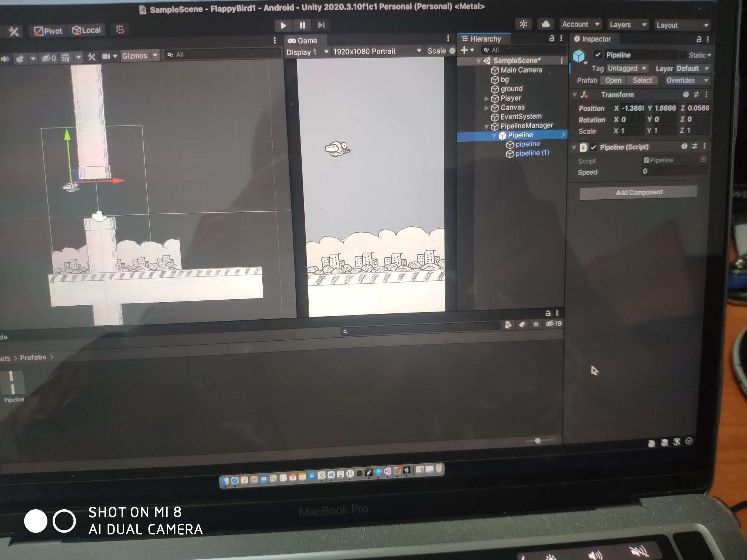Advance one frame with the Step button
Viewport: 747px width, 560px height.
pos(321,25)
